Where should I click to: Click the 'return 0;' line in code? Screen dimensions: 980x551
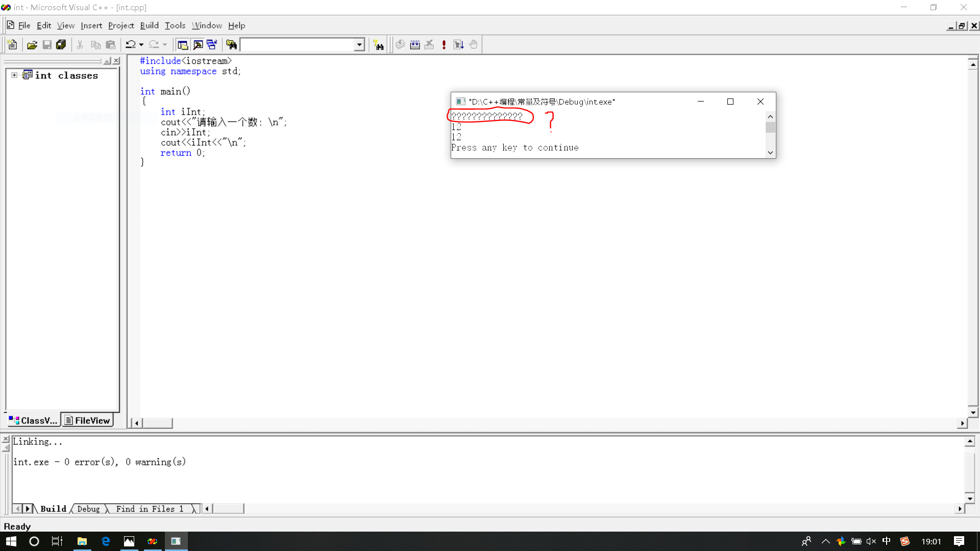coord(183,153)
